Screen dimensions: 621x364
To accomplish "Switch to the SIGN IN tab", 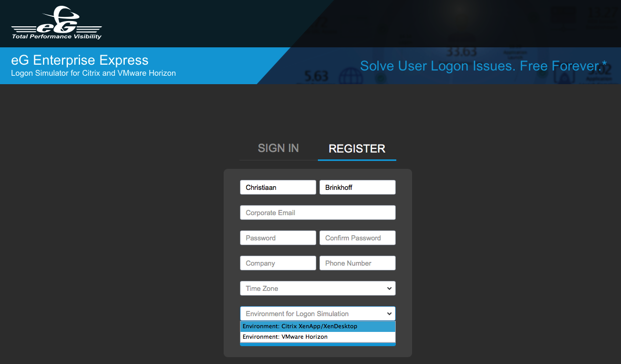I will pyautogui.click(x=278, y=148).
